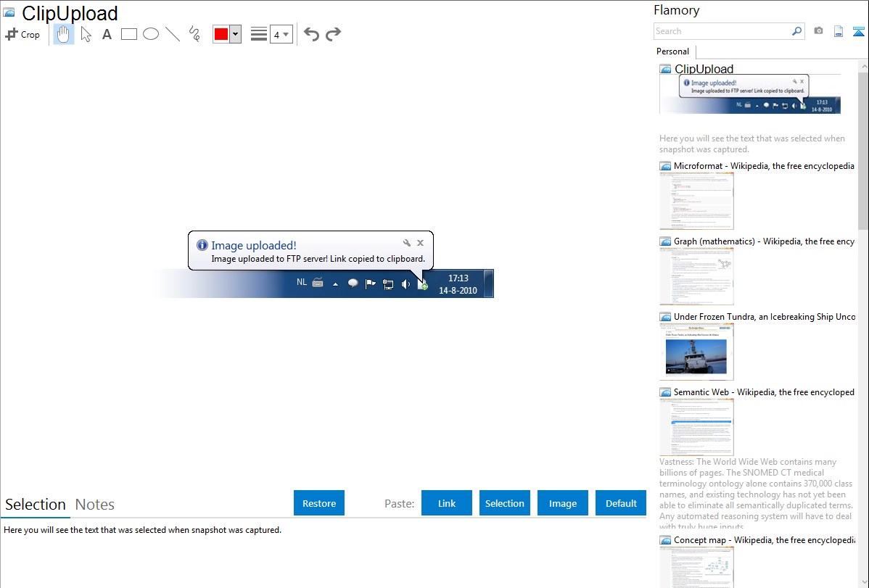
Task: Click the Flamory panel heading
Action: click(676, 10)
